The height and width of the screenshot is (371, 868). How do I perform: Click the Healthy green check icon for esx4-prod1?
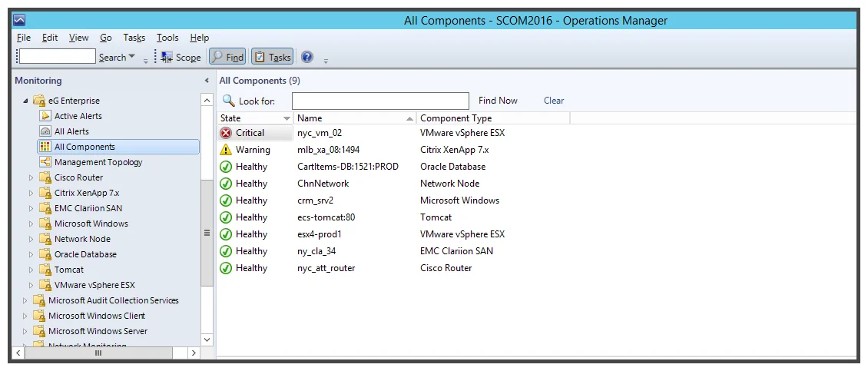[226, 234]
